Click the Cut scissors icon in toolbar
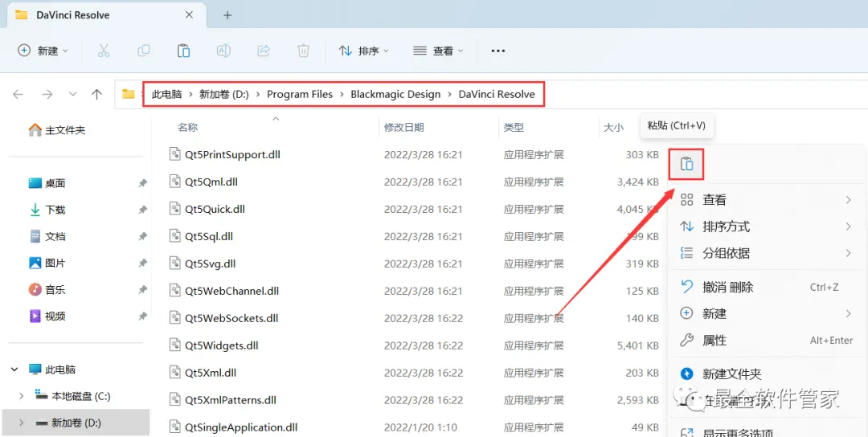 [x=104, y=51]
